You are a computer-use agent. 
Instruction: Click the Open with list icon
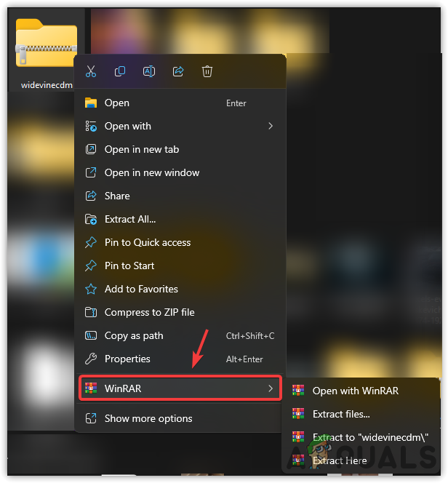tap(91, 126)
